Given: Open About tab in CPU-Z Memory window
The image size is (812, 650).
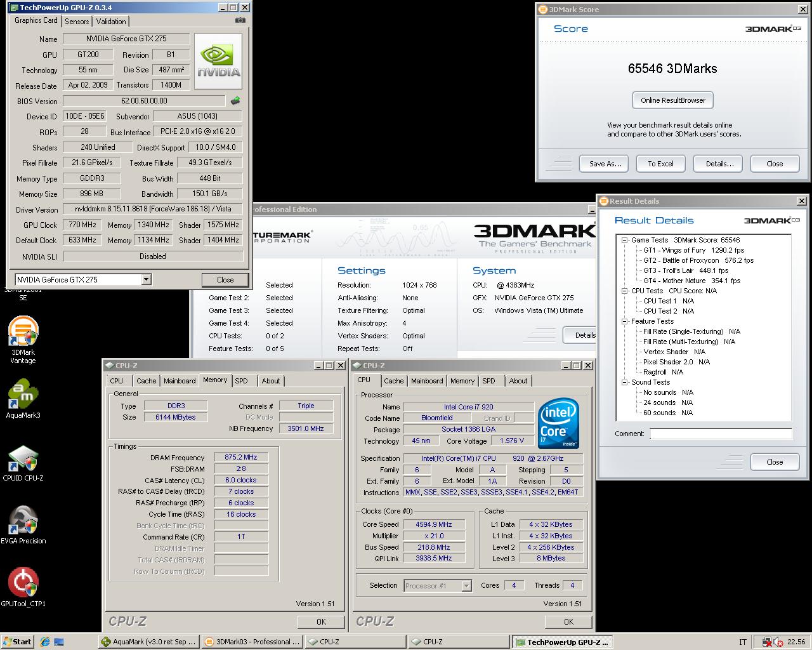Looking at the screenshot, I should (271, 381).
